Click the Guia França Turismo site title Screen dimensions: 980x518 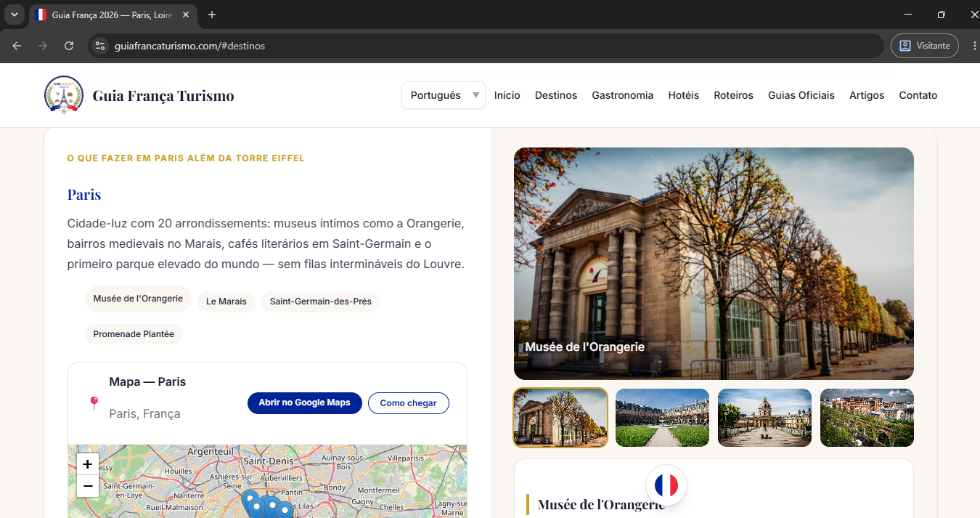pos(163,95)
